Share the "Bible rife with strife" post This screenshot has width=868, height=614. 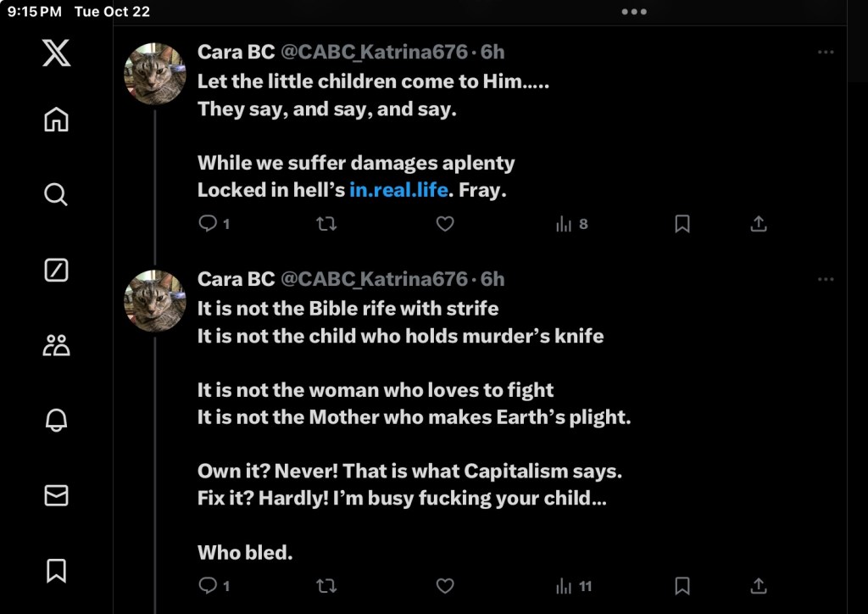pos(759,586)
